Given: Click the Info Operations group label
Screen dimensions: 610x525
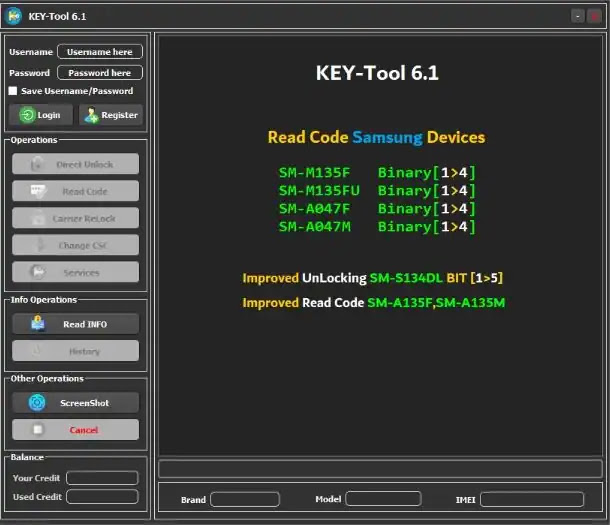Looking at the screenshot, I should coord(44,300).
